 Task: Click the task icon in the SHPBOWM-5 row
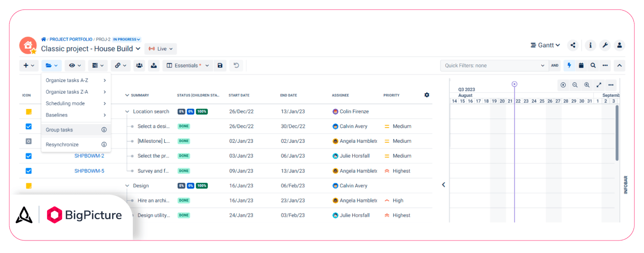[x=29, y=171]
